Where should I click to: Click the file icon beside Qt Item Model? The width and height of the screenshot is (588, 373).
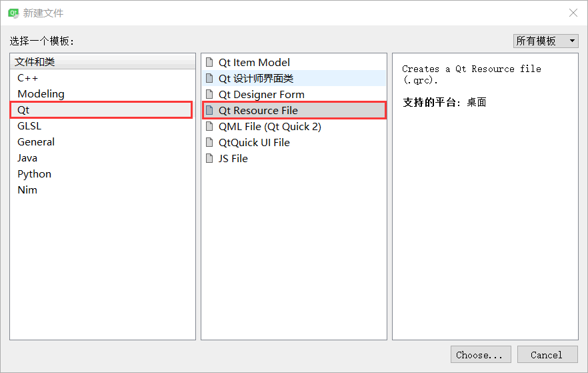point(209,62)
